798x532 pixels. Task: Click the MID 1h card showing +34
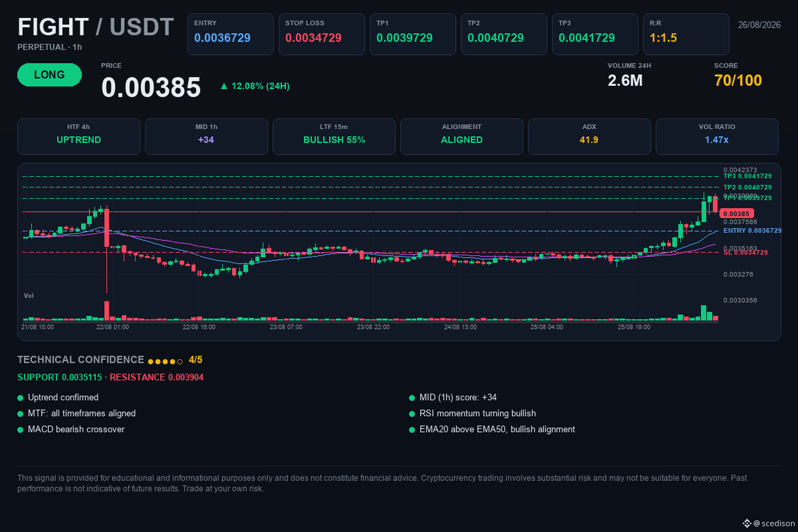coord(206,137)
